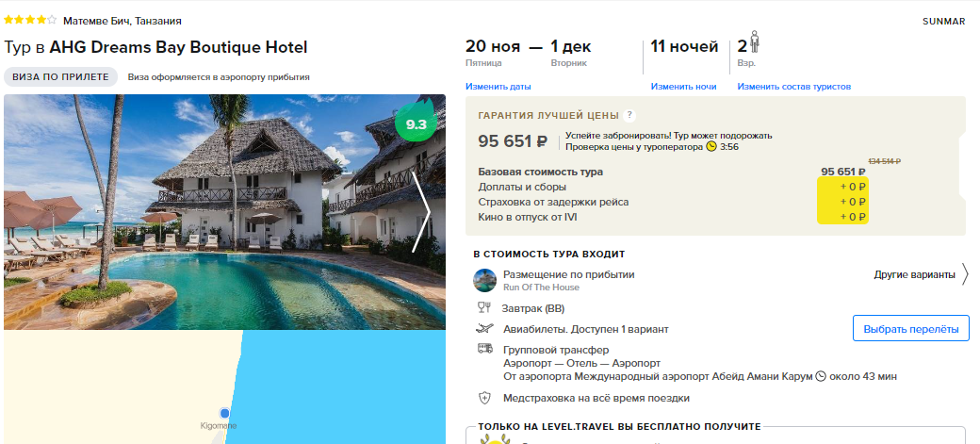
Task: Click the group transfer bus icon
Action: click(484, 349)
